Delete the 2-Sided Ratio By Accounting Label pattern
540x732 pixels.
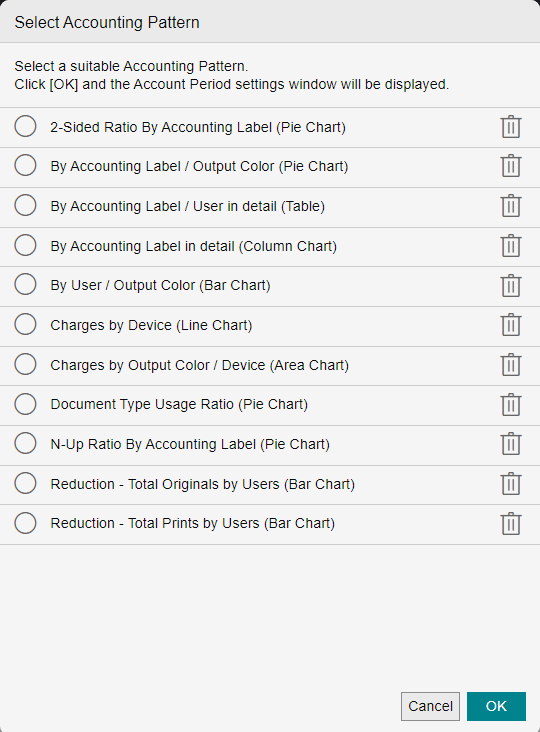[511, 127]
